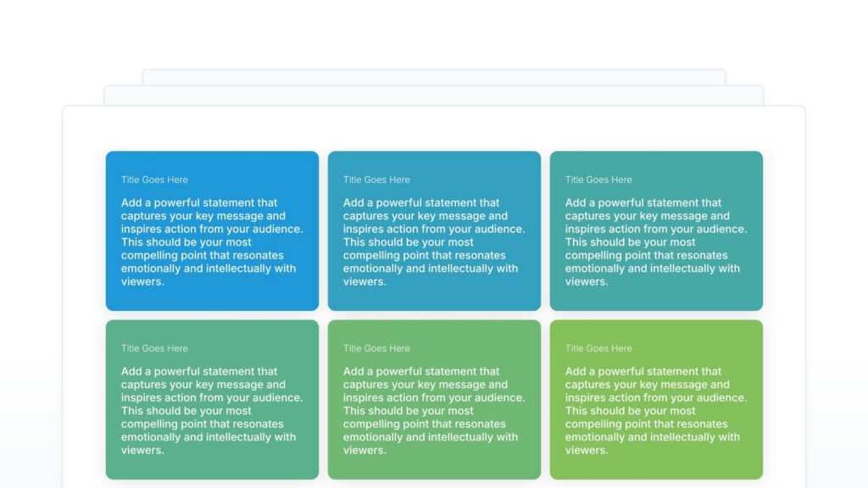Select the statement paragraph in the top-middle card

tap(433, 242)
